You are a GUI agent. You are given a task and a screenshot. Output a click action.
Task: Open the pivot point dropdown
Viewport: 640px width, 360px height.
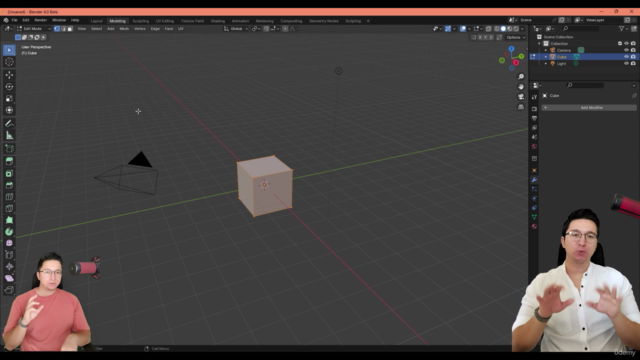point(256,29)
